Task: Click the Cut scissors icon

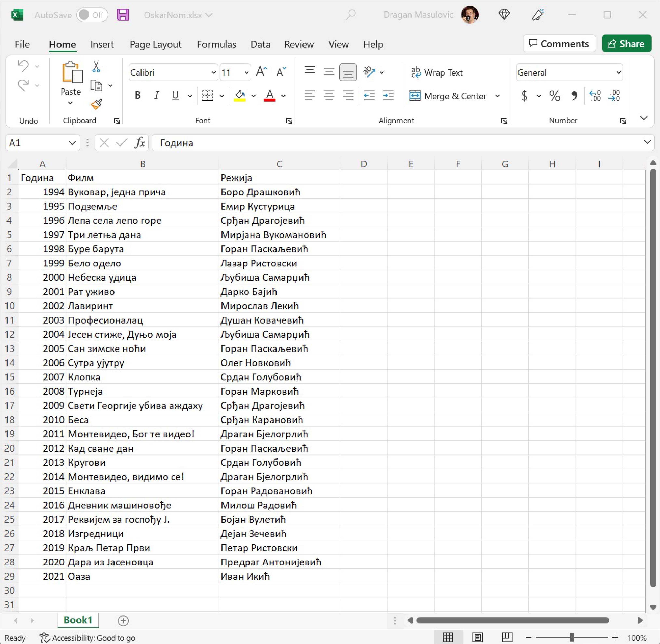Action: 96,67
